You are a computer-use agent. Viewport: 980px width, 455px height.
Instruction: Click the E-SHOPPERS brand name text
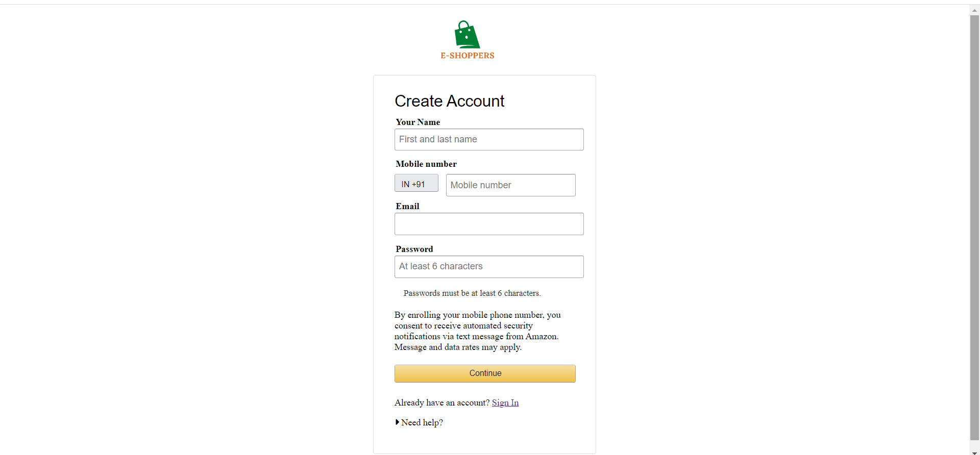pyautogui.click(x=468, y=56)
